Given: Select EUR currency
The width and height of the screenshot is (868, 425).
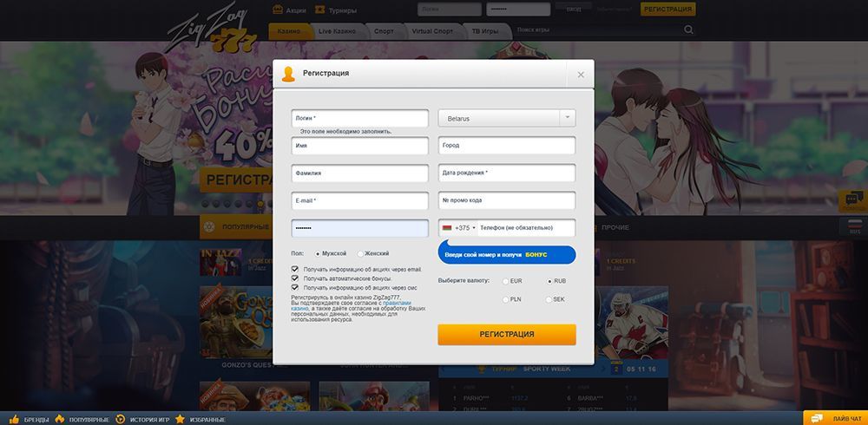Looking at the screenshot, I should pos(505,281).
